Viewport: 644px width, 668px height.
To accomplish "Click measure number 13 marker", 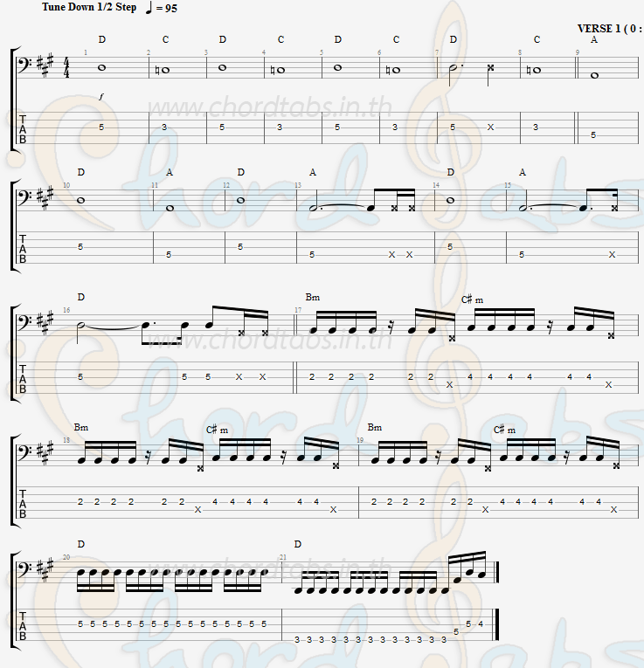I will tap(297, 185).
